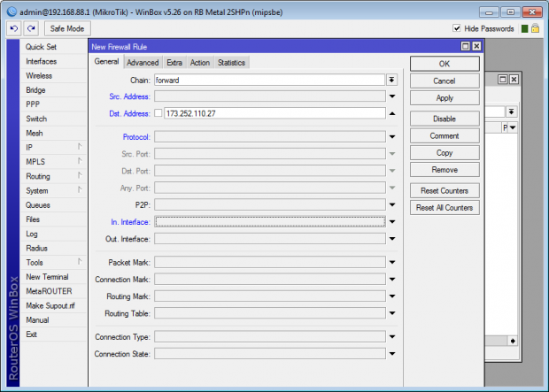Switch to the Advanced tab
The height and width of the screenshot is (392, 549).
coord(143,63)
